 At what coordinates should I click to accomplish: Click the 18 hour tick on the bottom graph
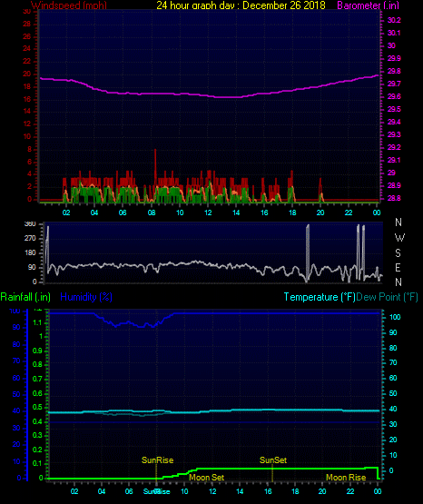295,491
